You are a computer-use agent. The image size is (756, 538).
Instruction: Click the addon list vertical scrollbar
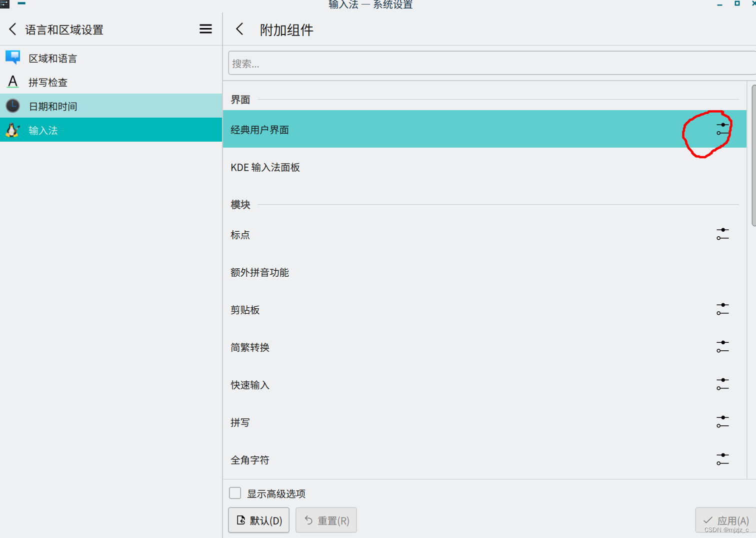point(754,155)
